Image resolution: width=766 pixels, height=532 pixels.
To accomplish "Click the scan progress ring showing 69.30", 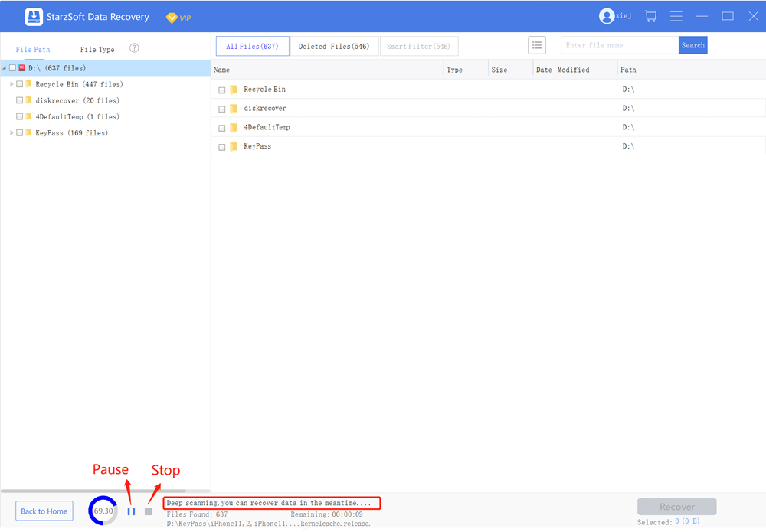I will click(x=103, y=511).
